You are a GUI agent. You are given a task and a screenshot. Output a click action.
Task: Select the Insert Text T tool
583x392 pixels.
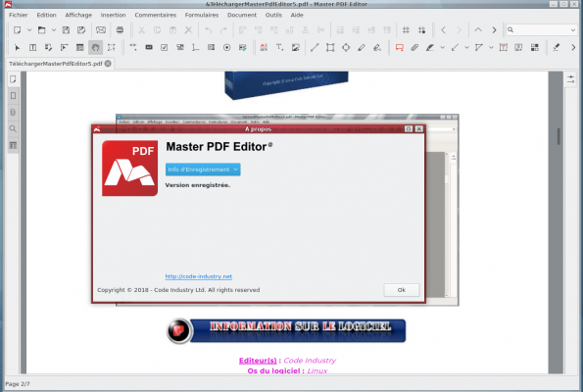coord(279,47)
